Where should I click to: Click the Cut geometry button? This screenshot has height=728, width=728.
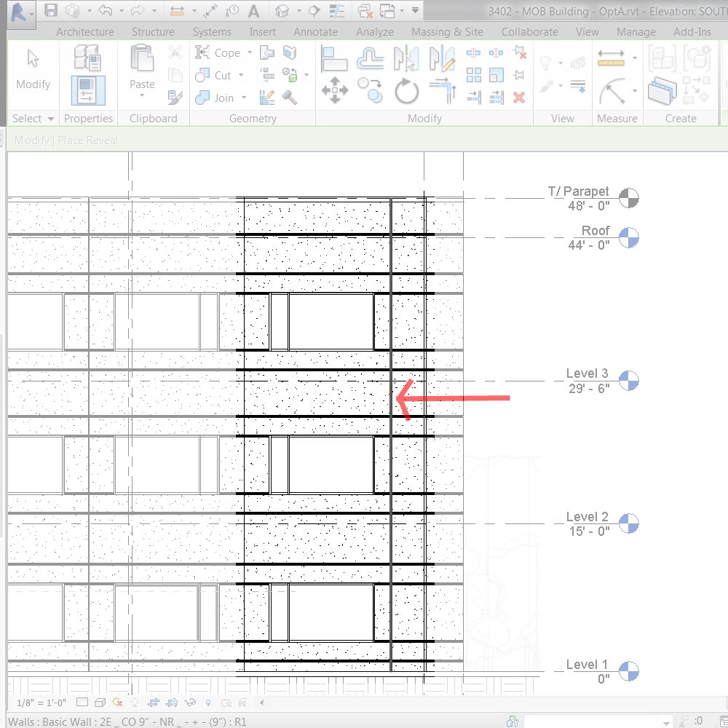(x=213, y=75)
